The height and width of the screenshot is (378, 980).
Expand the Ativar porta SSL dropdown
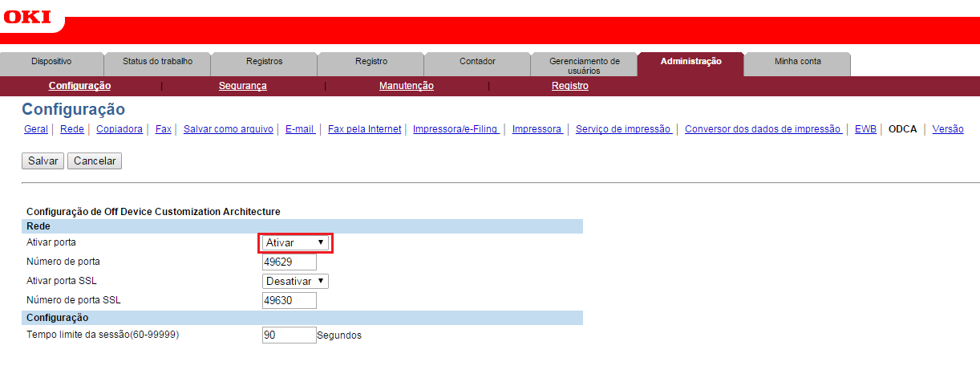(295, 281)
